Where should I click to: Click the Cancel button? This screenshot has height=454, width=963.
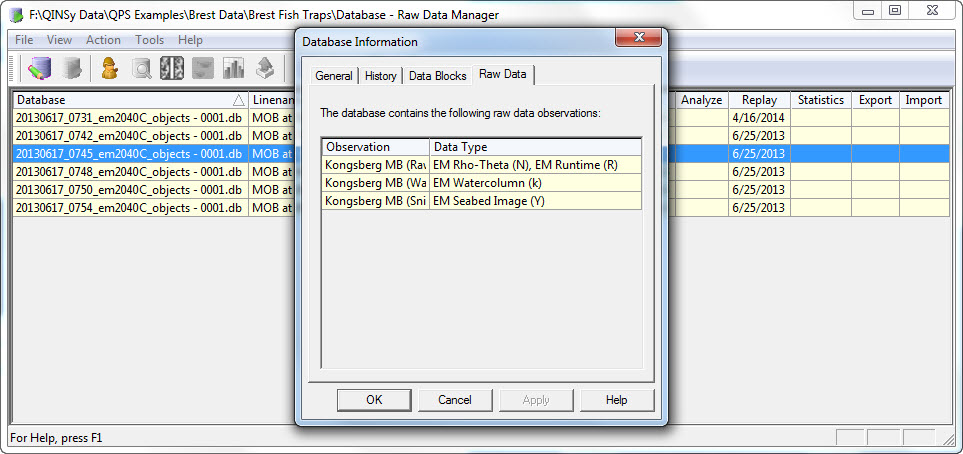[x=455, y=400]
